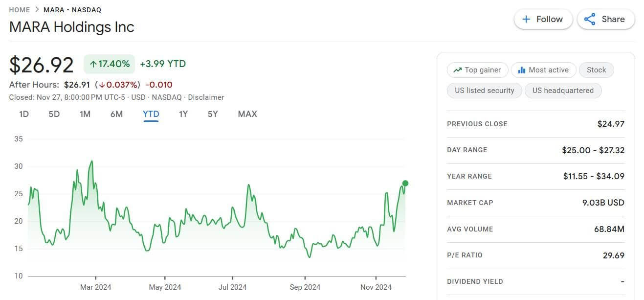This screenshot has height=300, width=644.
Task: Click the US listed security chip
Action: 484,91
